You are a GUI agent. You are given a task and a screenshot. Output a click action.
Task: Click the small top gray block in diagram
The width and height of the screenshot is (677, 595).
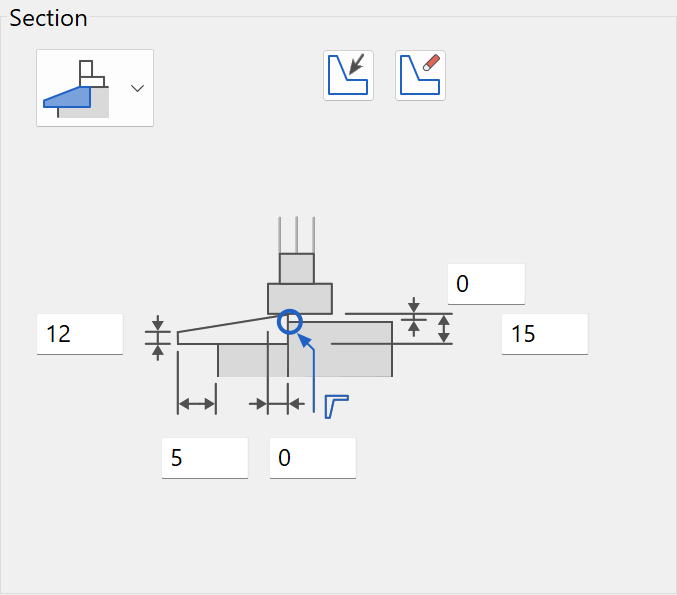tap(297, 269)
